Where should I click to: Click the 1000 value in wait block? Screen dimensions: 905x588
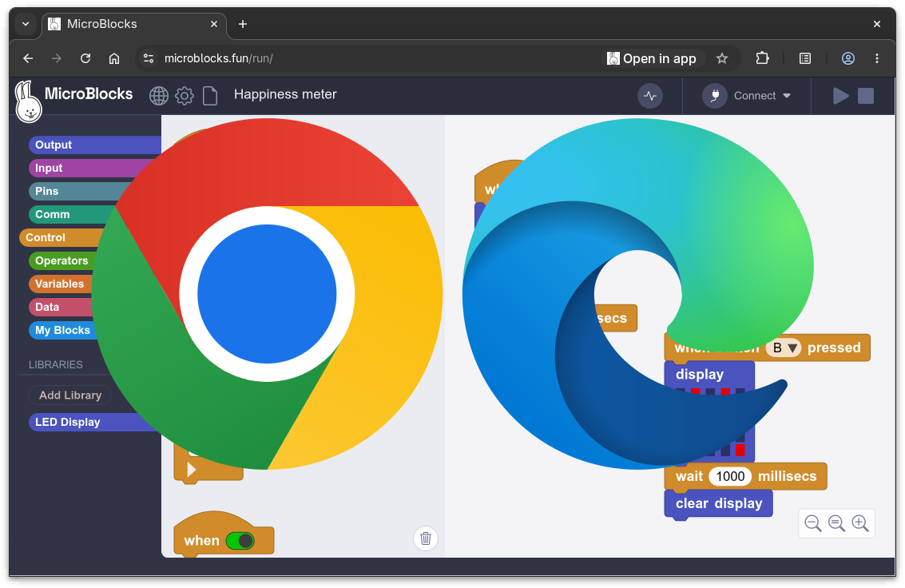(x=730, y=476)
